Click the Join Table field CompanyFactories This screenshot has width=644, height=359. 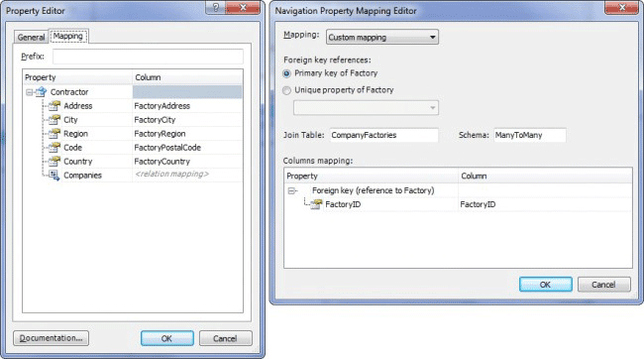click(384, 135)
